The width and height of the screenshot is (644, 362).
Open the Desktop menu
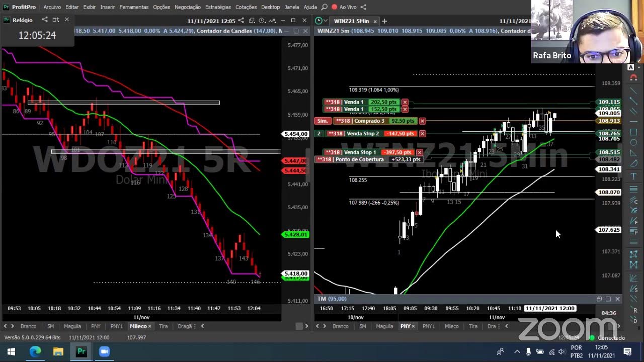point(271,7)
